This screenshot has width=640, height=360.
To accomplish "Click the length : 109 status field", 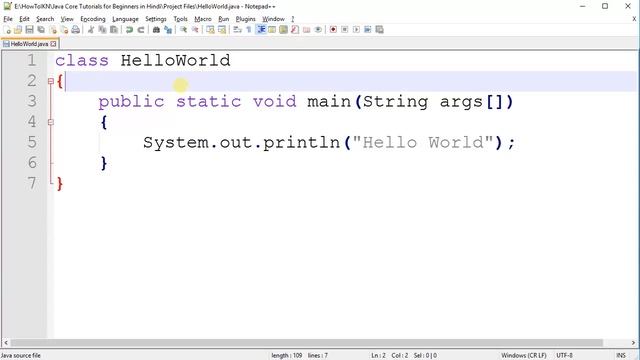I will pyautogui.click(x=287, y=356).
